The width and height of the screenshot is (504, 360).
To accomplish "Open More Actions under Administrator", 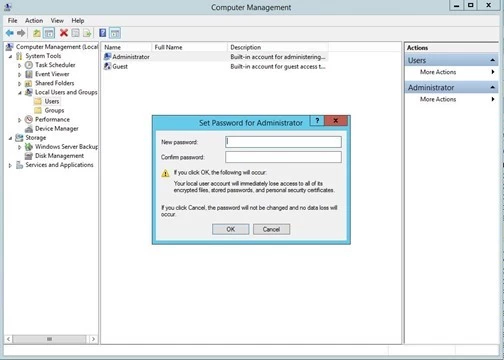I will (438, 99).
